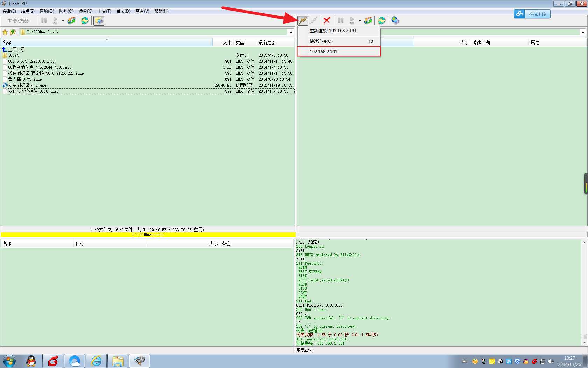This screenshot has height=368, width=588.
Task: Open the 会话(E) menu
Action: [x=9, y=11]
